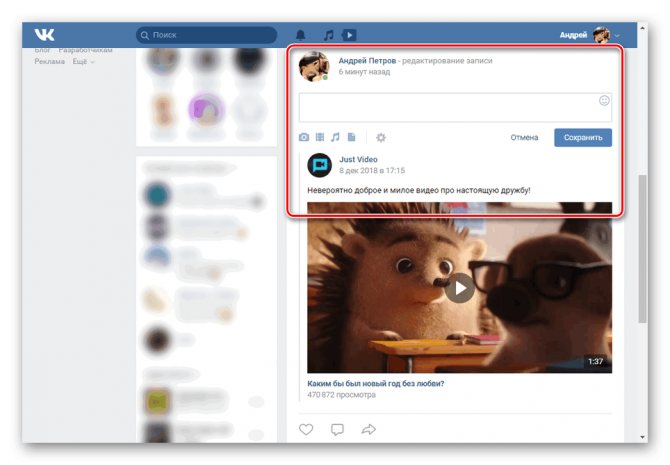Open post settings gear icon
The image size is (670, 465).
pyautogui.click(x=381, y=138)
